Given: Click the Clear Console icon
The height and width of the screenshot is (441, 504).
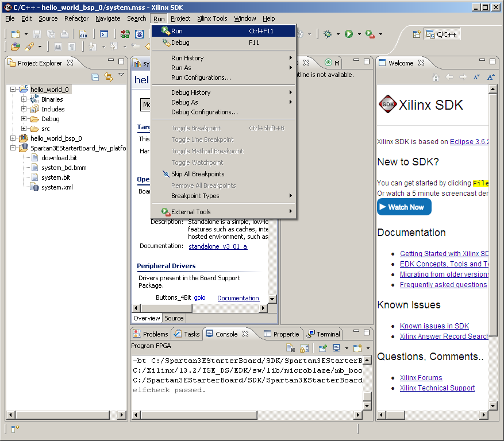Looking at the screenshot, I should click(x=291, y=348).
